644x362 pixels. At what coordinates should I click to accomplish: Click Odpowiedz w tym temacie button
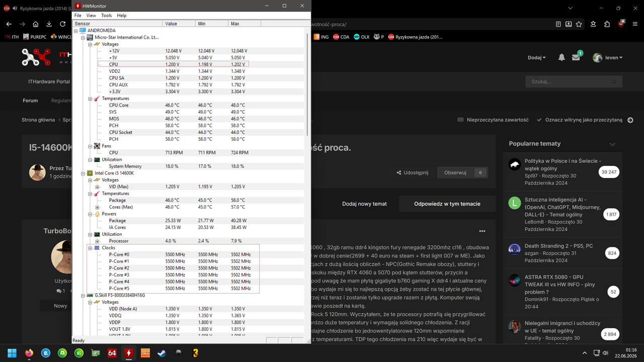447,204
